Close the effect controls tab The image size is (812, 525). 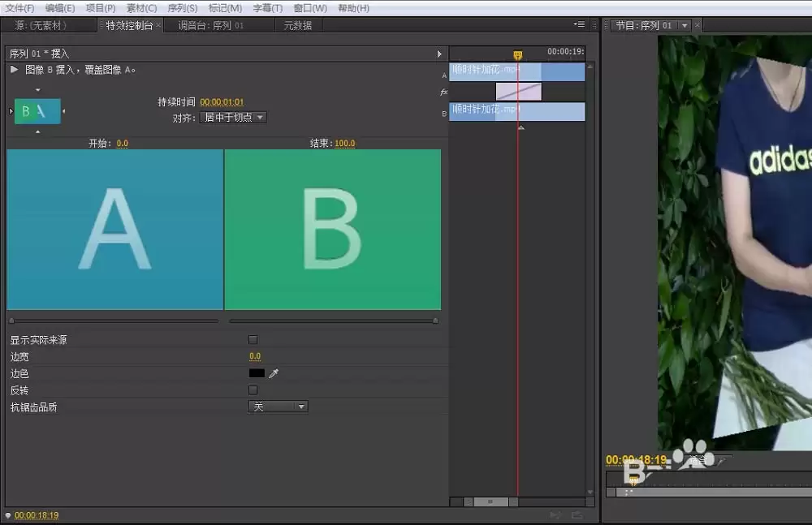158,25
